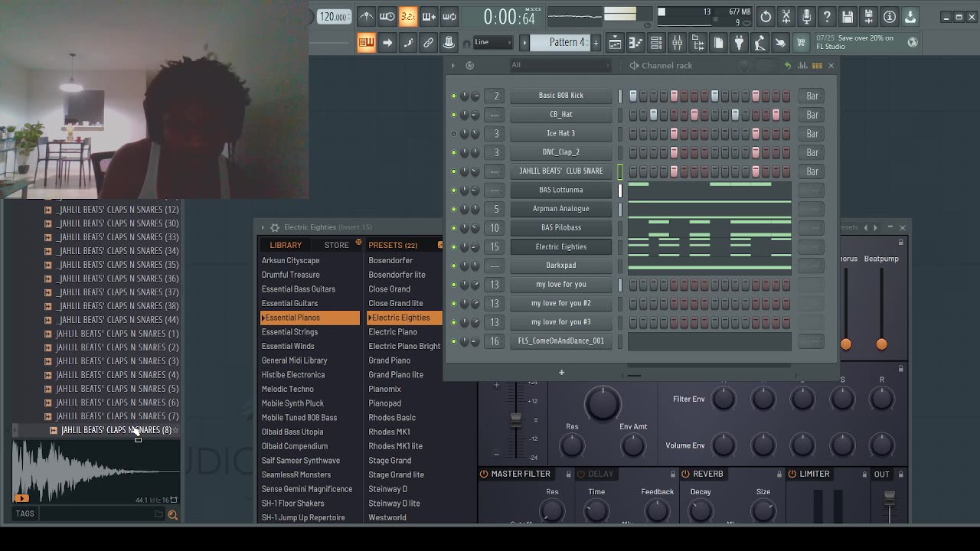
Task: Toggle typing keyboard to piano icon
Action: (x=367, y=43)
